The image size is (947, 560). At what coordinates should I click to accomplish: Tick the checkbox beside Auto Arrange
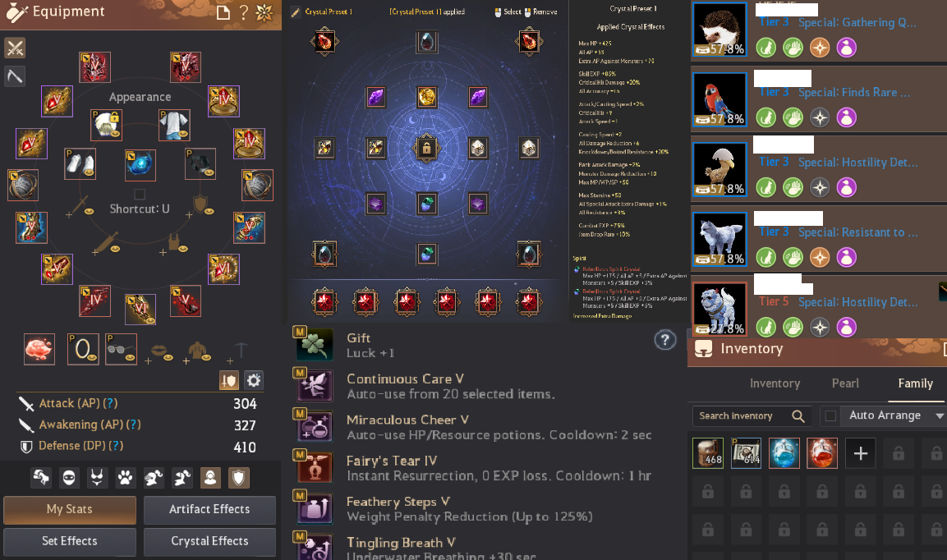point(830,415)
